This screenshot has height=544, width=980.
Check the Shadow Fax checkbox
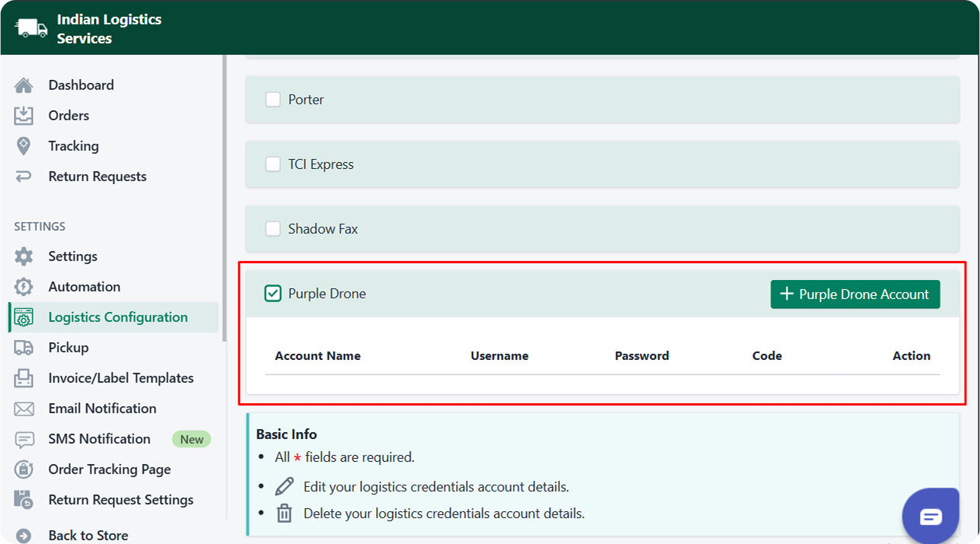coord(273,229)
